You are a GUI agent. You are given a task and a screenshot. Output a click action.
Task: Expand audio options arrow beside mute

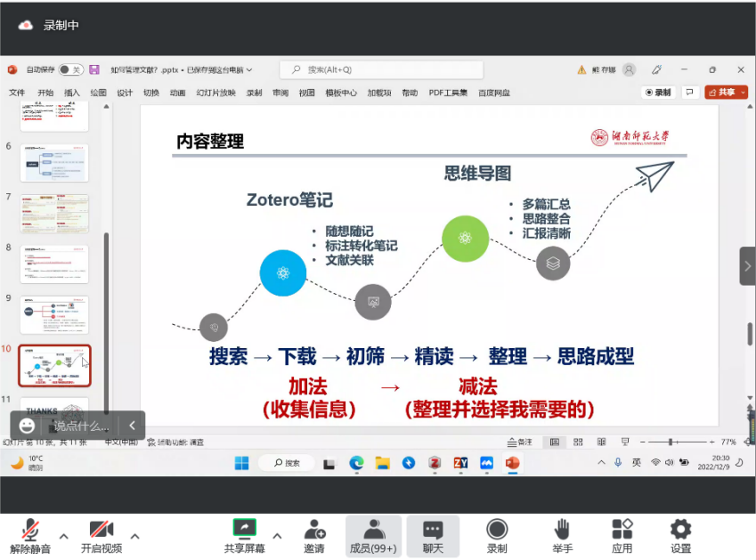pyautogui.click(x=64, y=536)
